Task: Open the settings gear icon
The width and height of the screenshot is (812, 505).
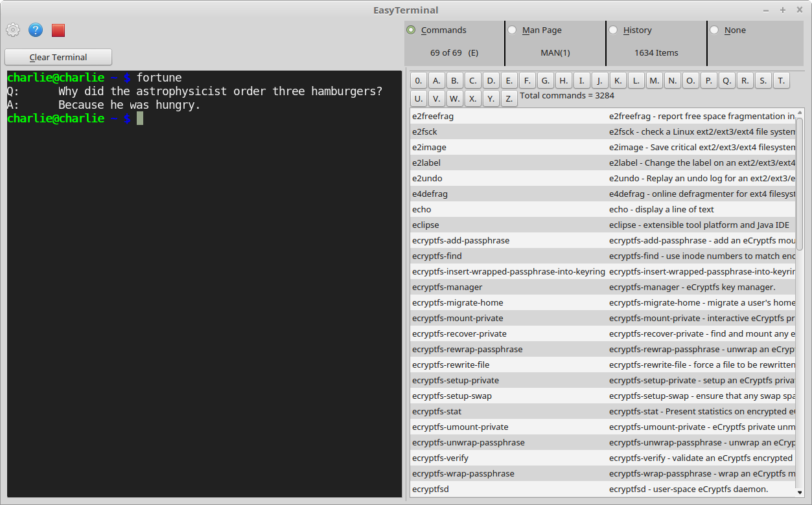Action: (x=13, y=30)
